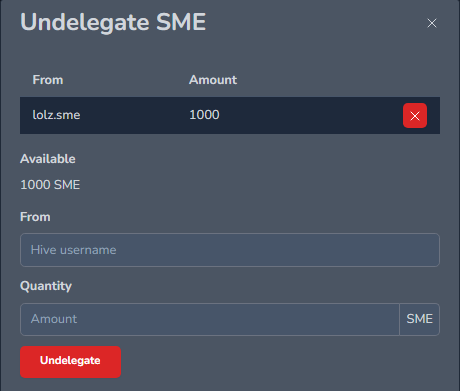Click the 1000 SME available balance
The height and width of the screenshot is (391, 460).
click(50, 185)
